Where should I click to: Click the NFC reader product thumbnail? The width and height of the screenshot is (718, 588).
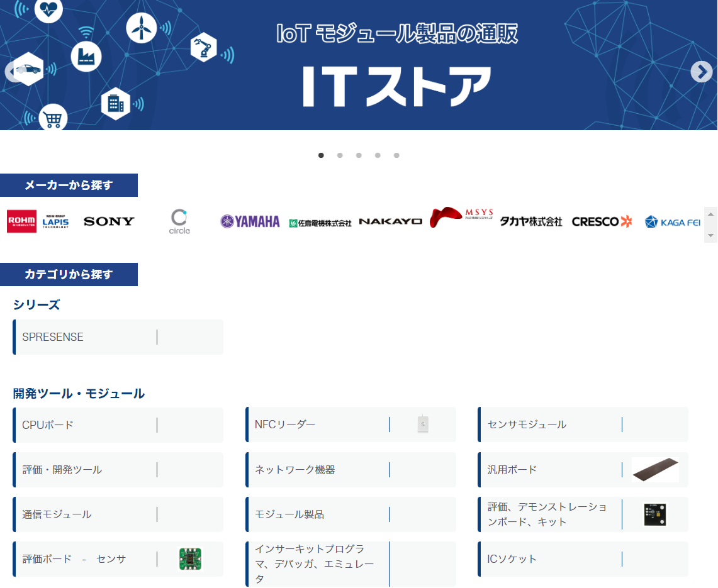pyautogui.click(x=423, y=424)
